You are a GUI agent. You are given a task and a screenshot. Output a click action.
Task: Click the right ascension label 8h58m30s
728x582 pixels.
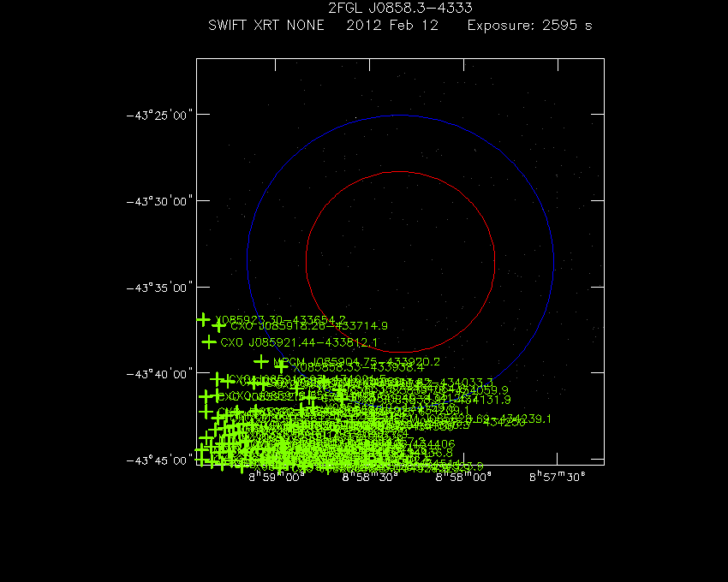tap(370, 477)
